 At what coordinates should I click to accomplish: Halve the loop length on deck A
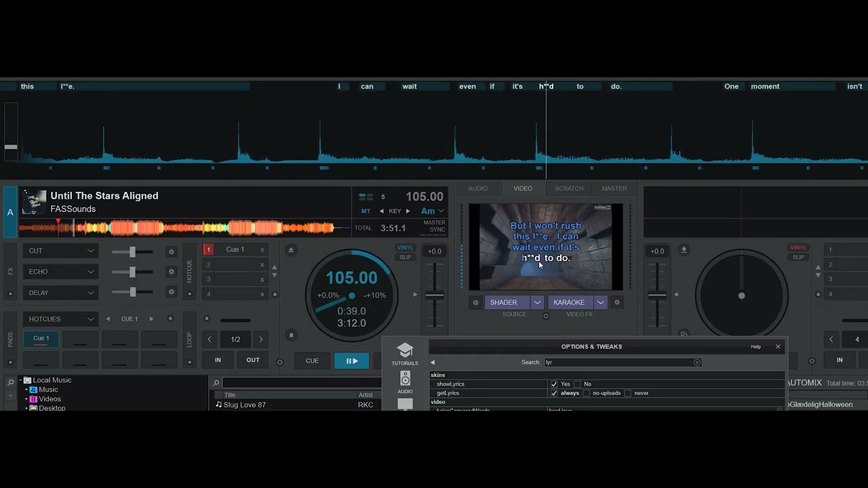(210, 340)
